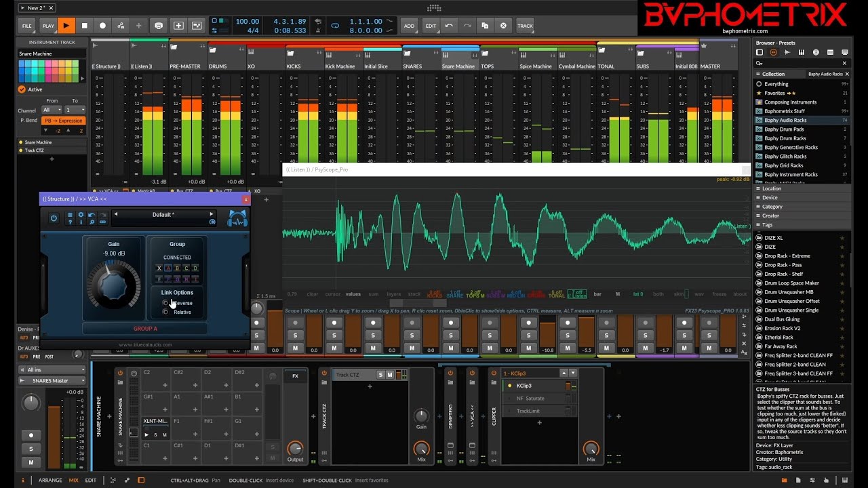The image size is (868, 488).
Task: Open the PLAY menu dropdown
Action: click(48, 26)
